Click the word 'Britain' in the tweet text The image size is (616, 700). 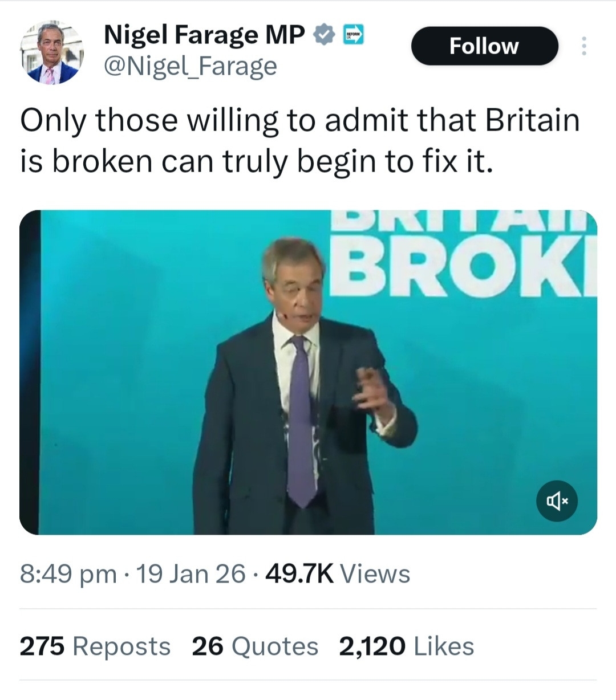tap(532, 120)
